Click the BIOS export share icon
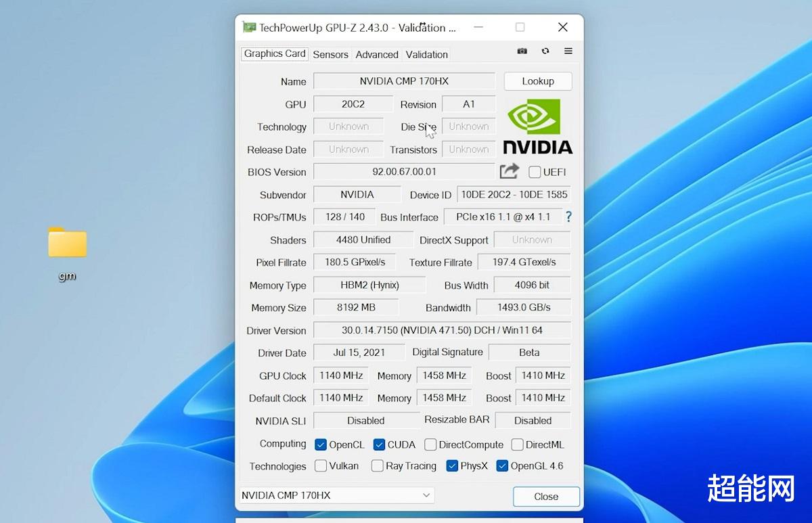Screen dimensions: 812x523 [x=510, y=171]
